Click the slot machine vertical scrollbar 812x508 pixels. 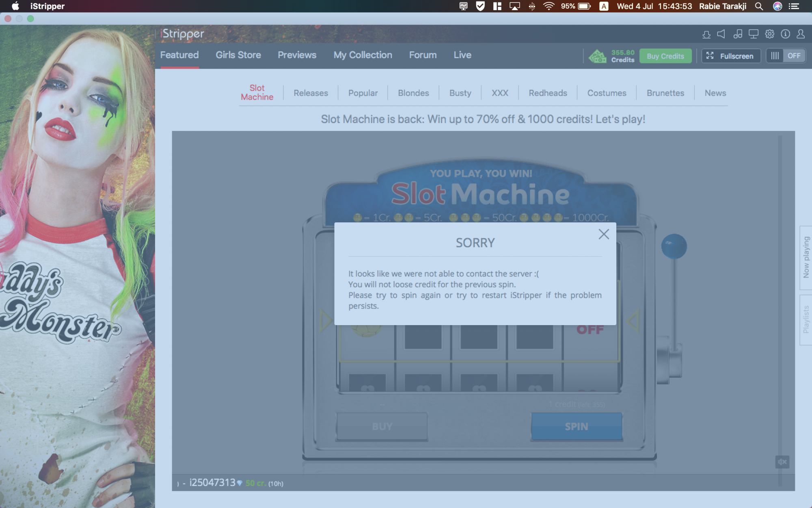click(780, 311)
